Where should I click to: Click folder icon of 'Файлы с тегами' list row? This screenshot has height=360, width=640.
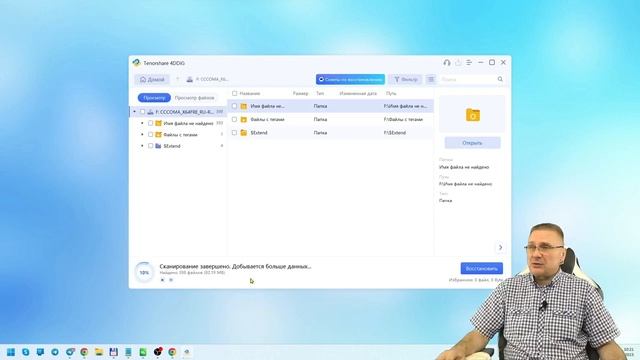click(x=244, y=120)
